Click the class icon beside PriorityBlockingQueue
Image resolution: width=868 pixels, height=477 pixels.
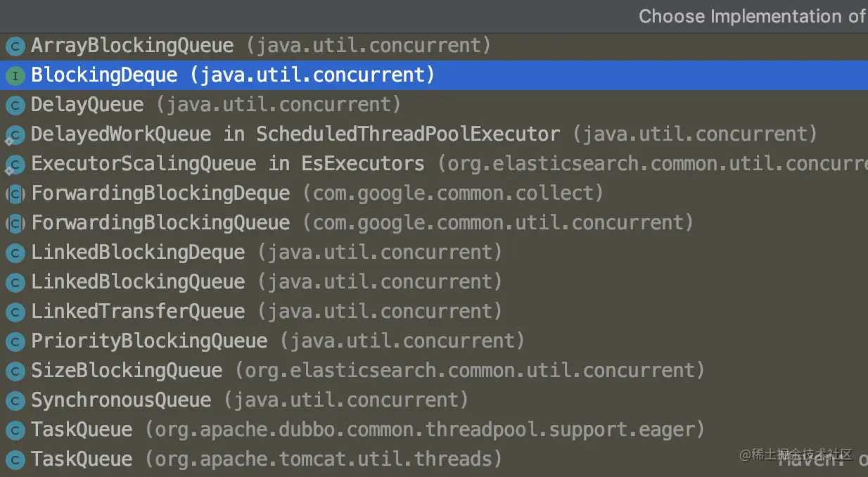point(15,342)
